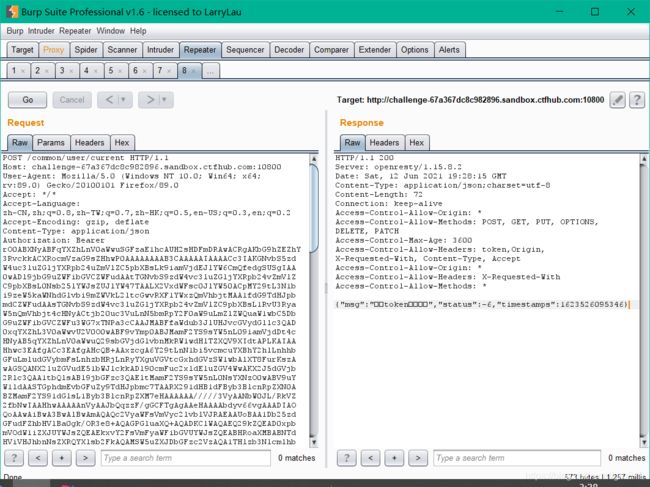Find next match in request search
This screenshot has width=650, height=487.
[x=85, y=458]
